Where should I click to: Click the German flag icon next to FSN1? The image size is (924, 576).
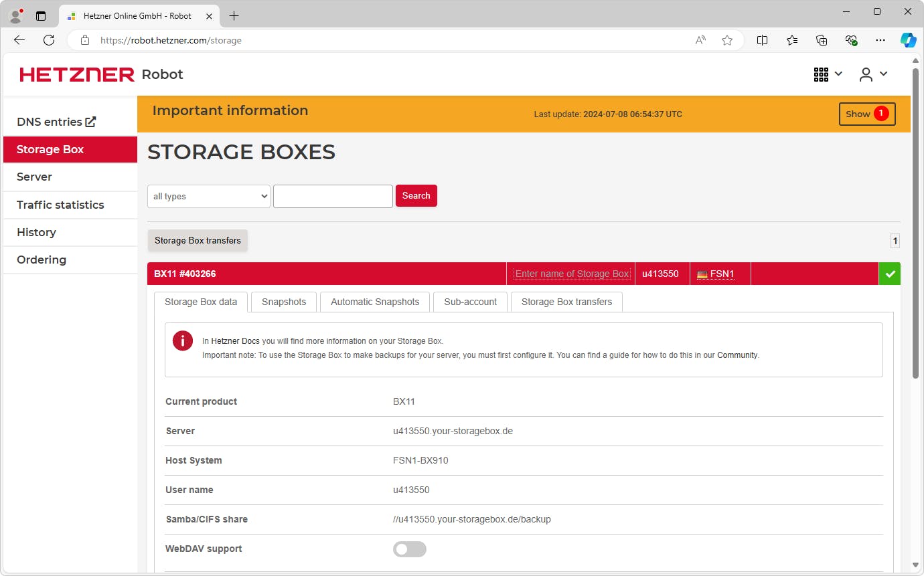coord(702,274)
